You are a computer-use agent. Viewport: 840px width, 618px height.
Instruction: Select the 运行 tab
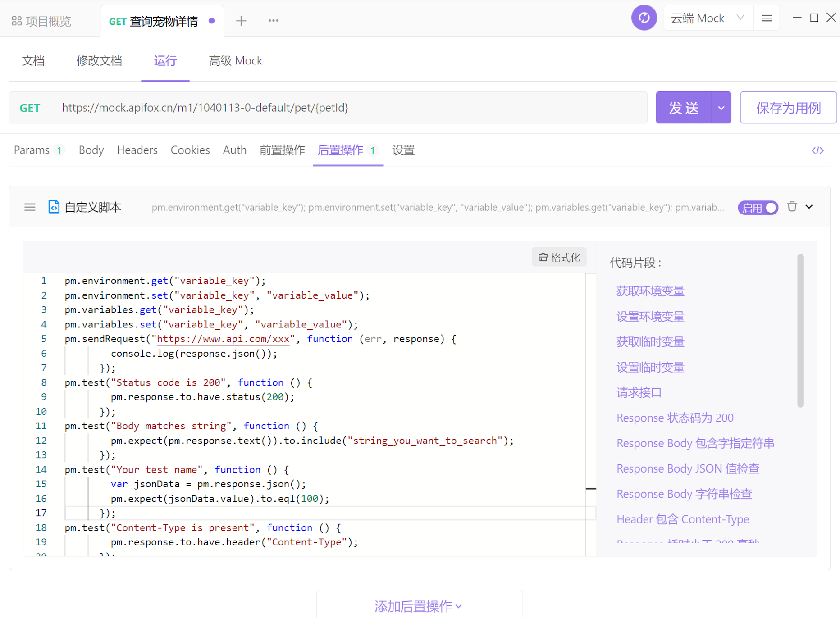tap(165, 61)
